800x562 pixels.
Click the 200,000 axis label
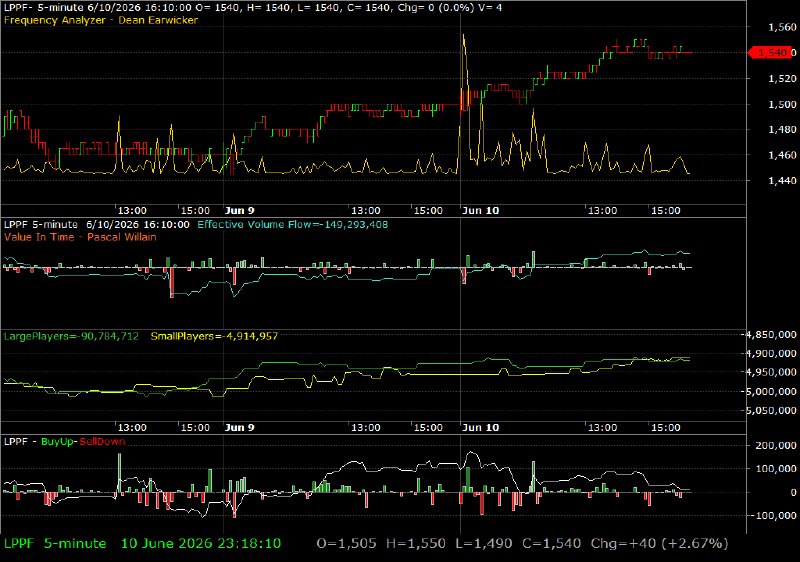coord(776,446)
